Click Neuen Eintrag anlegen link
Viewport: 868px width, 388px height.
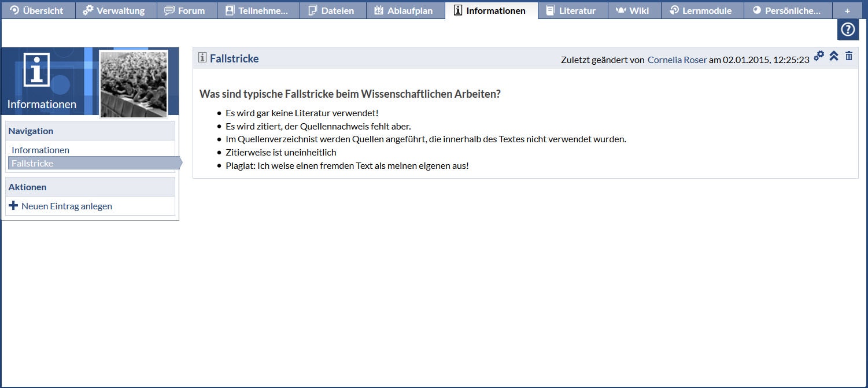[67, 206]
